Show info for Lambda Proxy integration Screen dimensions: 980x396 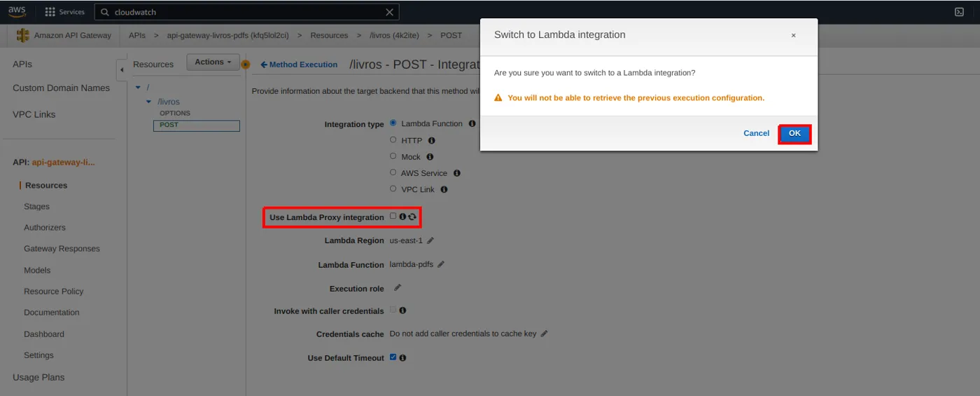tap(402, 217)
